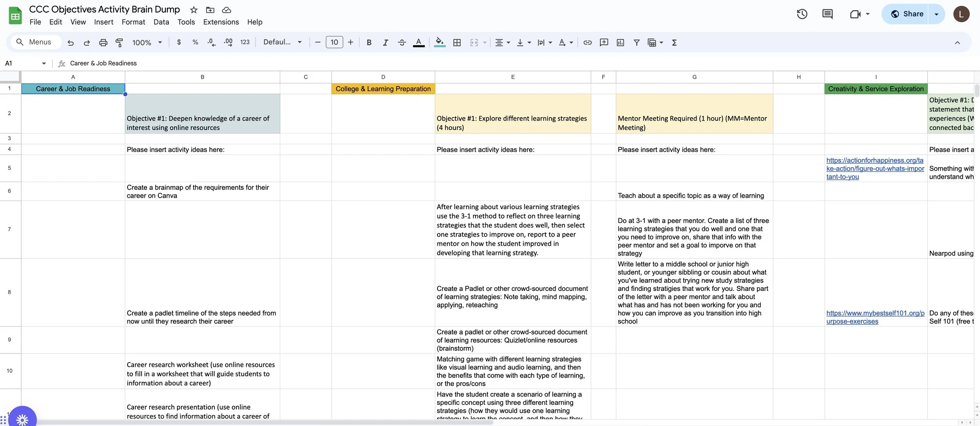Move the document to a folder

[x=210, y=10]
